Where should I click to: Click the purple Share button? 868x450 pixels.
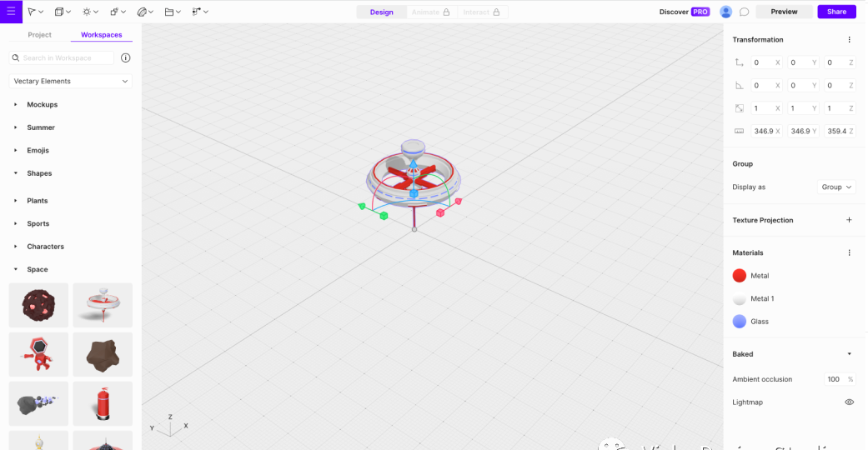coord(836,12)
